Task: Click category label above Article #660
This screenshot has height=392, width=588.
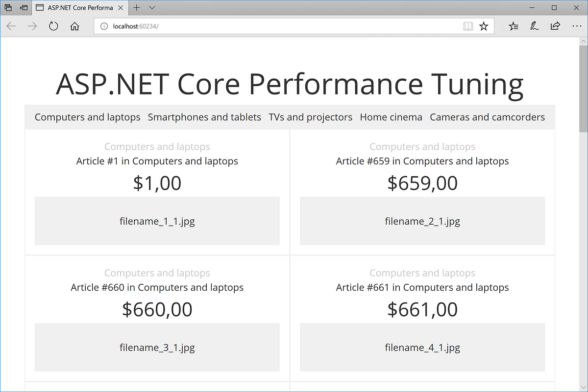Action: 157,273
